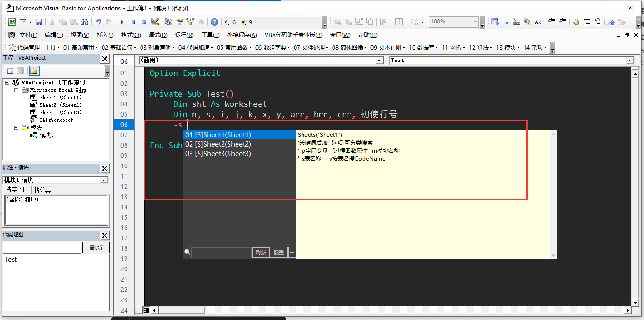The image size is (644, 320).
Task: Open the (通用) object dropdown
Action: pyautogui.click(x=380, y=60)
